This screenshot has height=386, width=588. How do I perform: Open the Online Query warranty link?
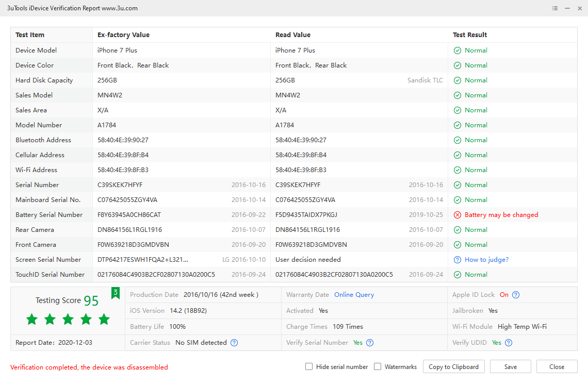(354, 295)
